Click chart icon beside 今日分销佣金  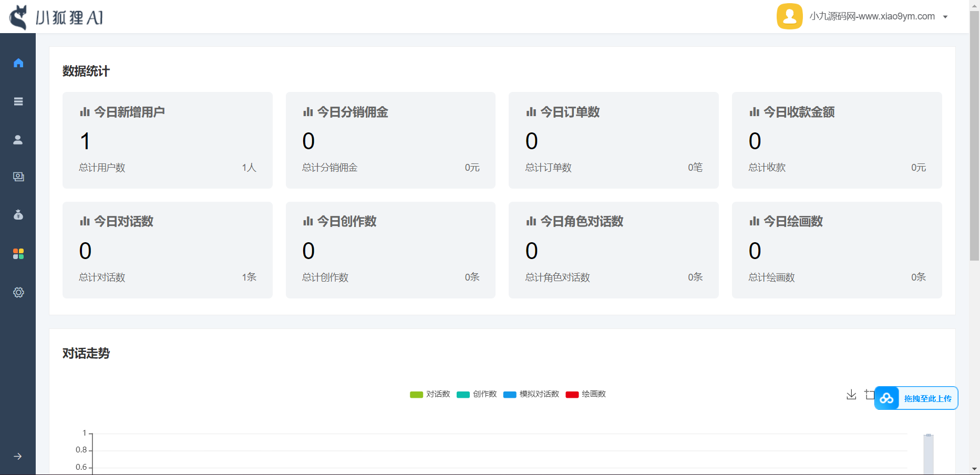[308, 112]
